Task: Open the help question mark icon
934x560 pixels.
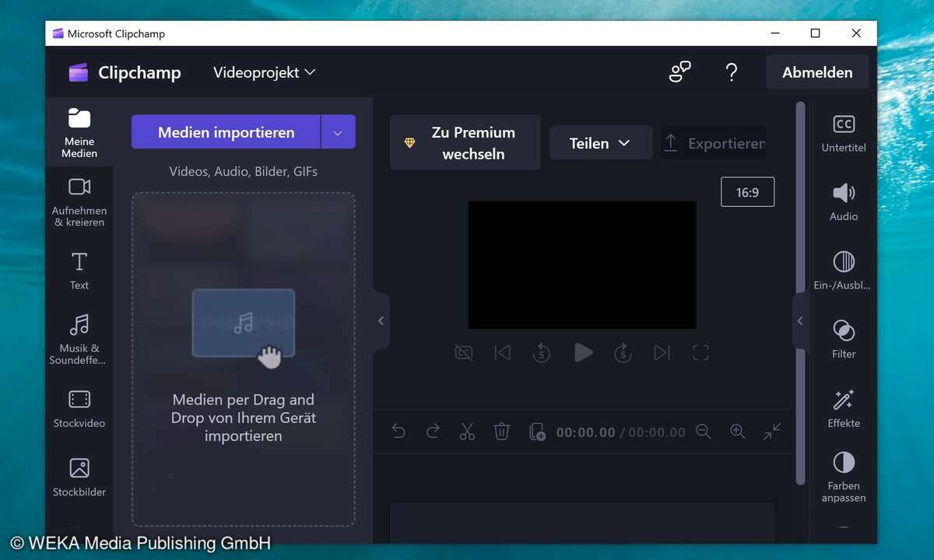Action: point(732,72)
